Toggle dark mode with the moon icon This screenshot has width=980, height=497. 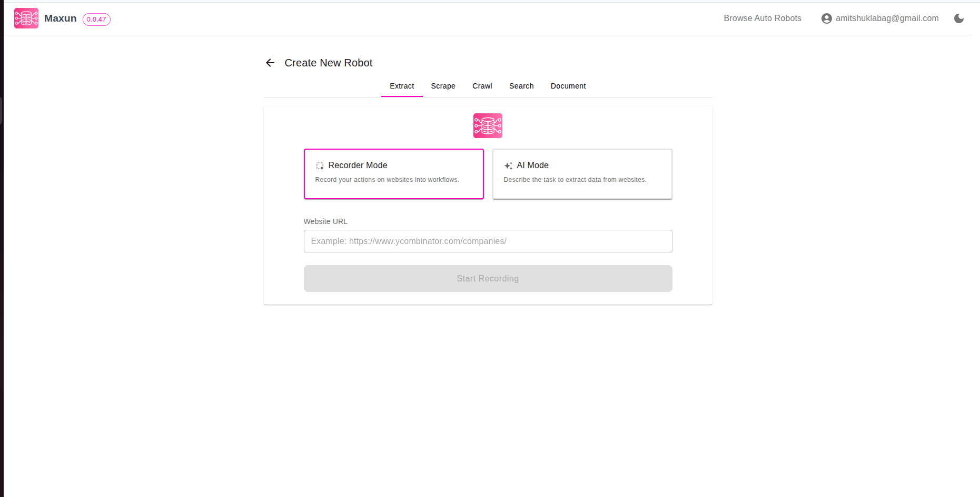tap(959, 18)
